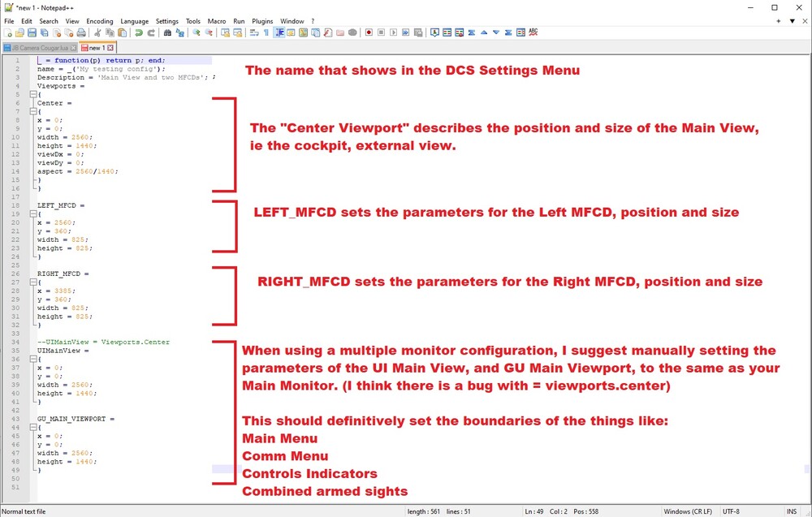812x517 pixels.
Task: Collapse the Center block fold marker line 7
Action: 32,112
